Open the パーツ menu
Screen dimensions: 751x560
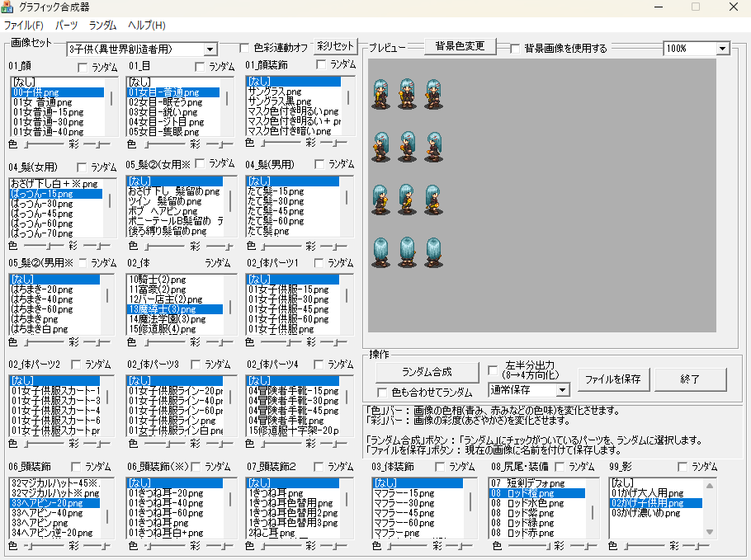coord(66,26)
